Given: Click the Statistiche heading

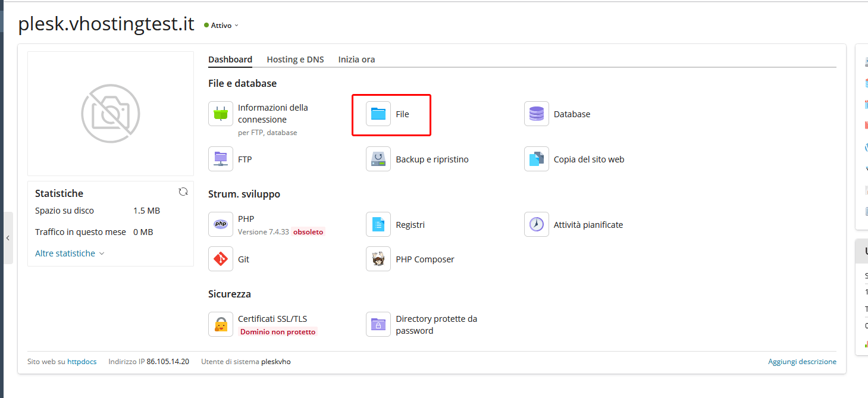Looking at the screenshot, I should [x=59, y=193].
